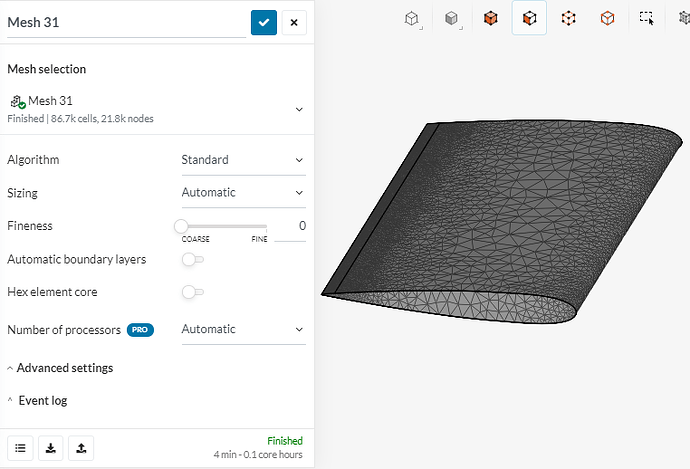
Task: Click the mesh log list icon
Action: [x=20, y=448]
